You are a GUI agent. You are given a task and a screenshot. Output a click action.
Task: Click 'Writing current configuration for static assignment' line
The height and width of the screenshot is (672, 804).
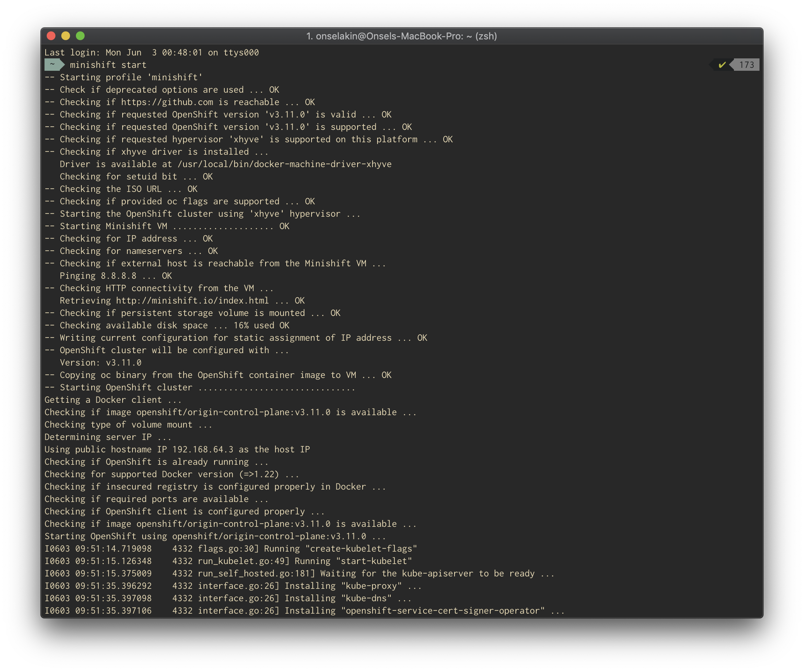236,338
